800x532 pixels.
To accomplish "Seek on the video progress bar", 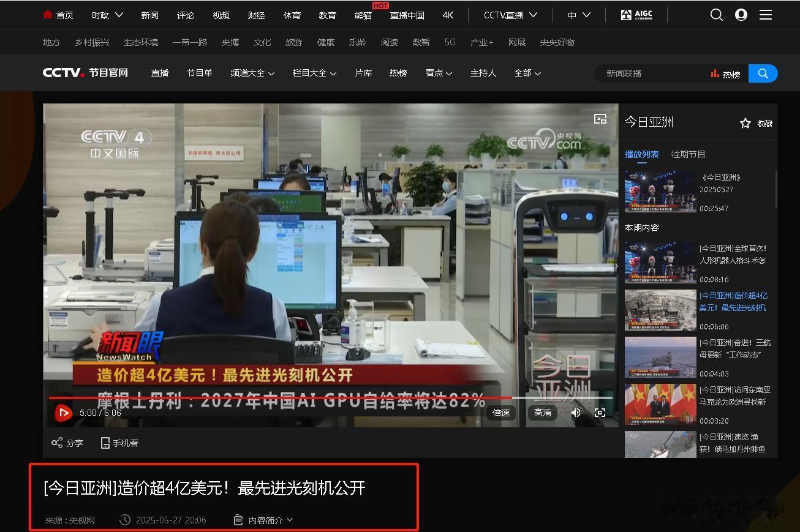I will pos(331,398).
